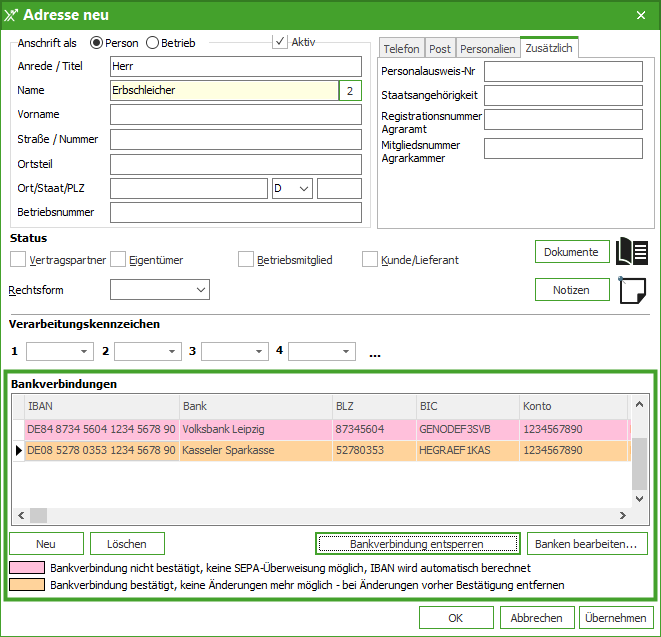
Task: Enable the Vertragspartner checkbox
Action: [x=18, y=260]
